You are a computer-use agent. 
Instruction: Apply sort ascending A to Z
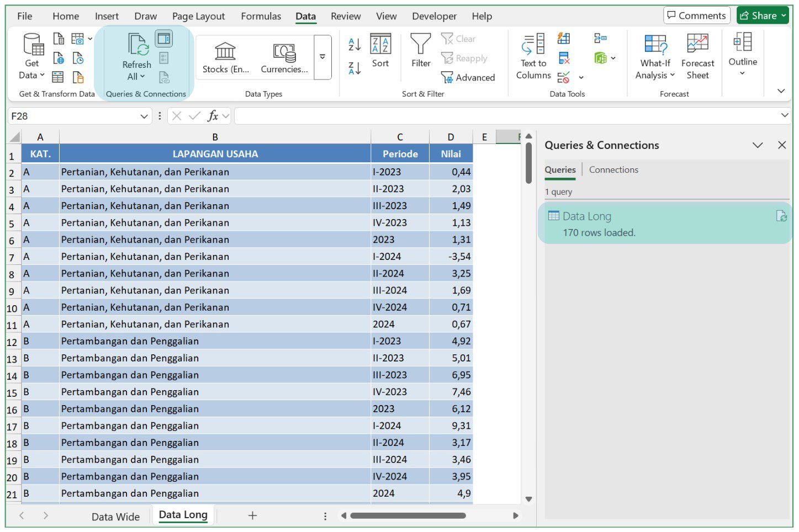[354, 44]
